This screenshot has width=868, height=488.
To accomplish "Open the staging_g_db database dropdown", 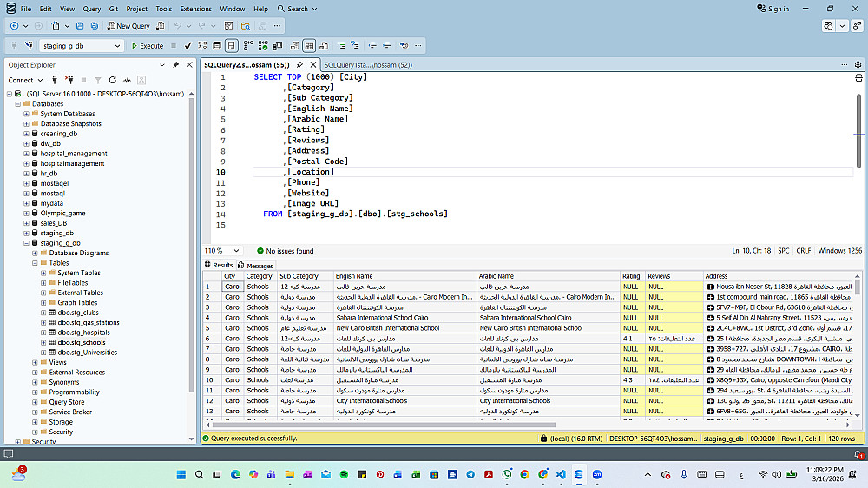I will click(117, 46).
